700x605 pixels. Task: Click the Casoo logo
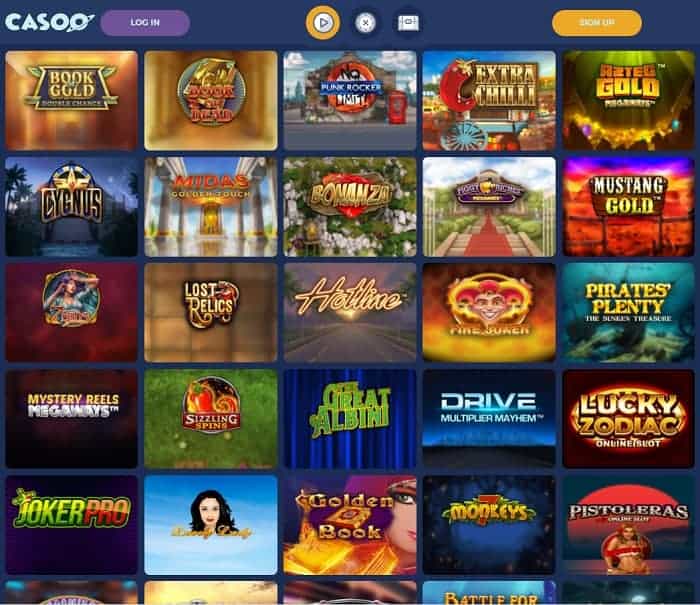50,22
